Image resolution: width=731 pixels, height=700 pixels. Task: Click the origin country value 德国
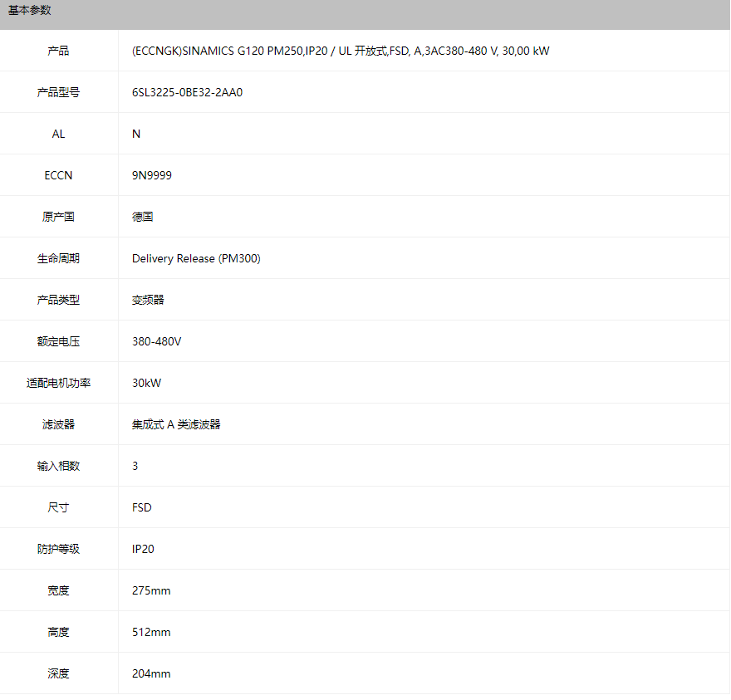(142, 217)
